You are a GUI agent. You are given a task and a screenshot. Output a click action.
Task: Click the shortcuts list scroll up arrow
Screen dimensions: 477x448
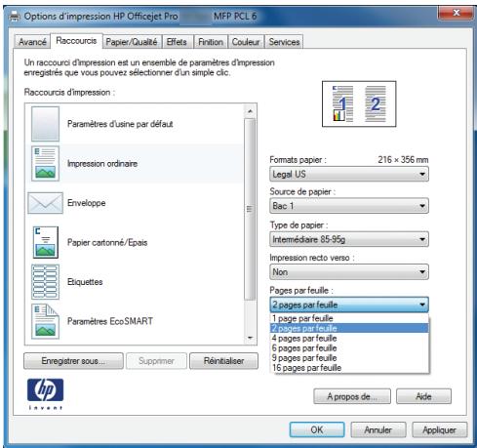250,111
